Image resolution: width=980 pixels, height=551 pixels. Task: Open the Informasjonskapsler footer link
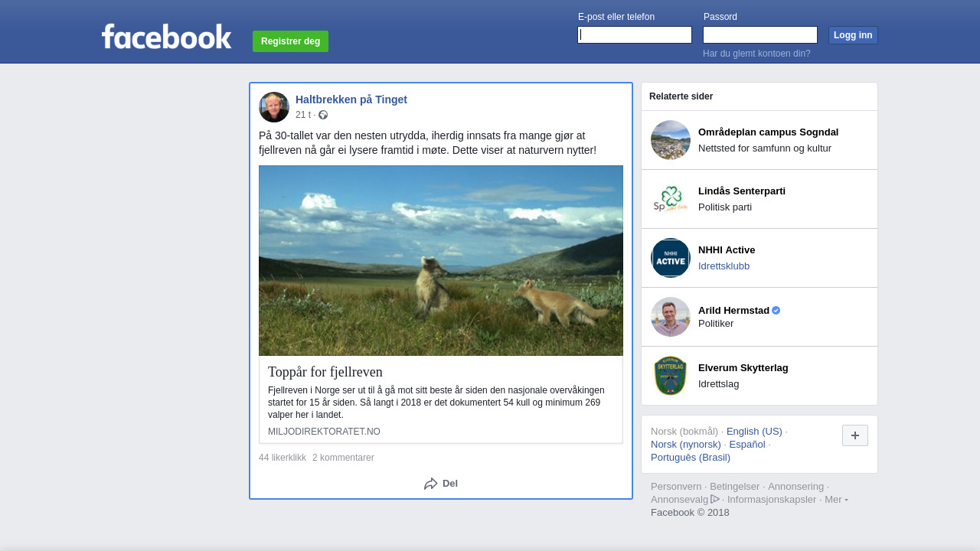coord(772,499)
